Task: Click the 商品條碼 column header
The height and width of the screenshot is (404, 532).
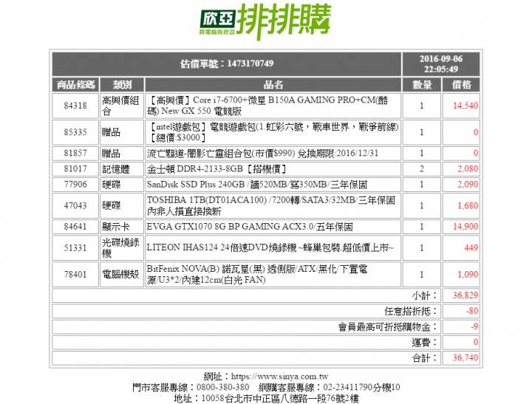Action: [x=75, y=84]
